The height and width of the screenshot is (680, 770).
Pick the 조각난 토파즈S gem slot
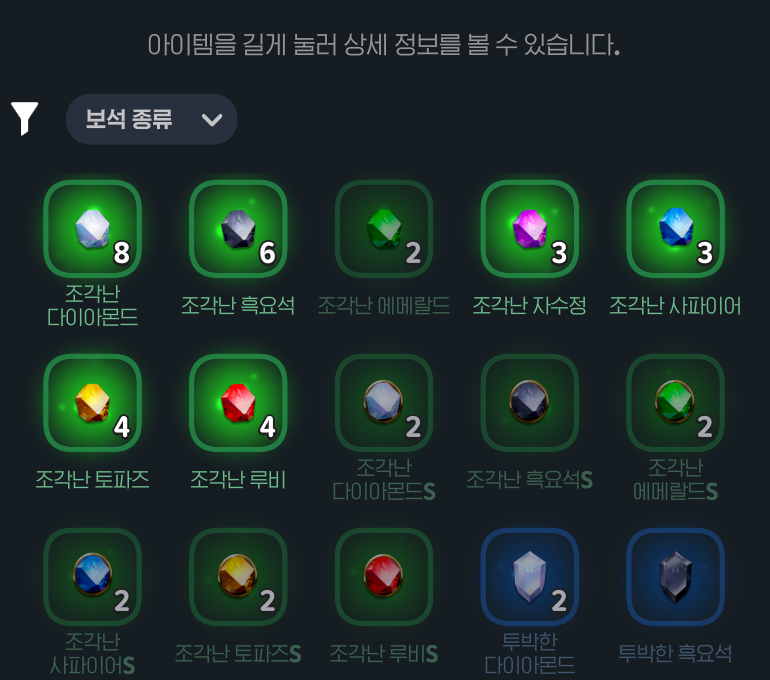pyautogui.click(x=238, y=576)
